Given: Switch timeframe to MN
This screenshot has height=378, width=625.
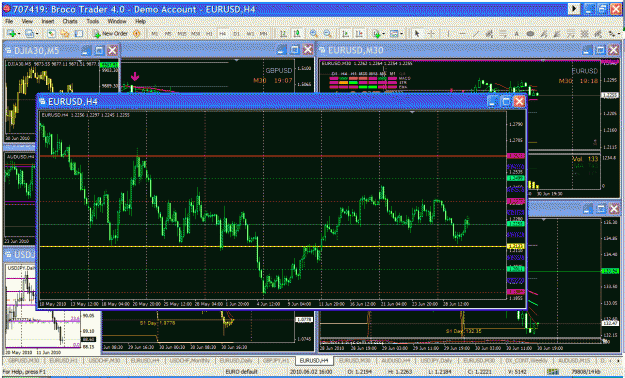Looking at the screenshot, I should tap(263, 34).
